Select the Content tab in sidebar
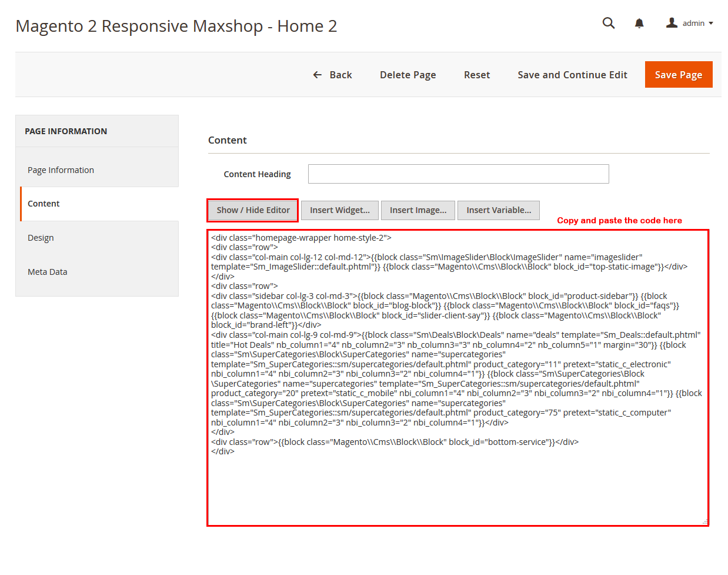This screenshot has width=728, height=575. tap(99, 204)
